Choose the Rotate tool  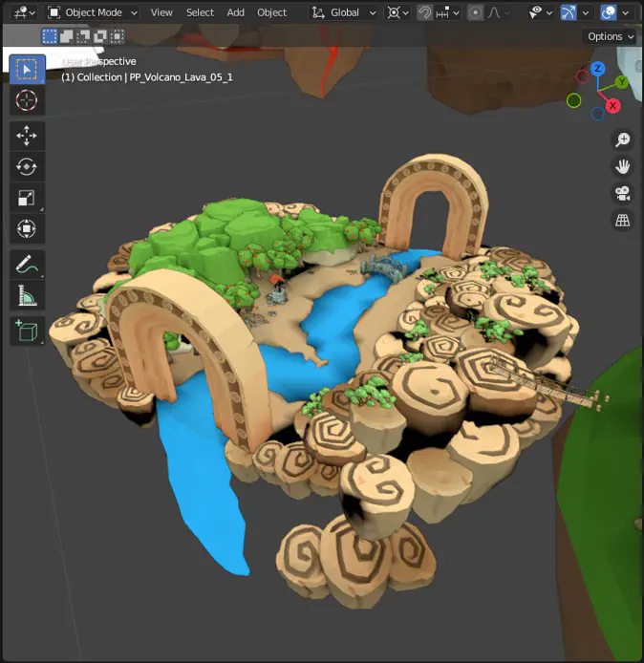click(x=27, y=167)
